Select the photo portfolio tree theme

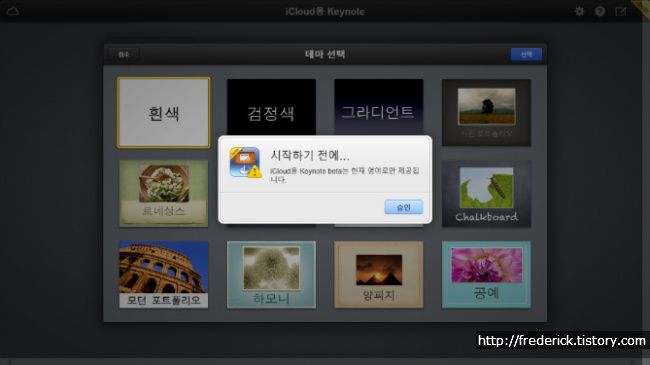(x=486, y=112)
